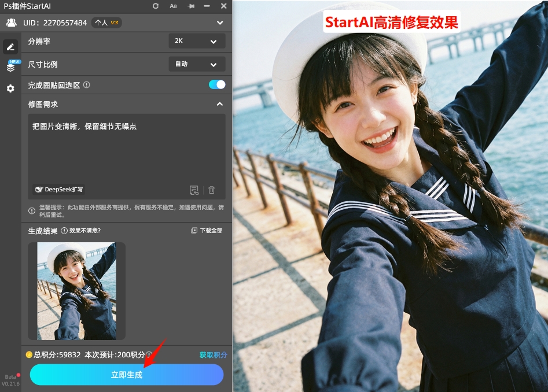The image size is (548, 392).
Task: Toggle the 完成图贴回选区 switch
Action: (217, 85)
